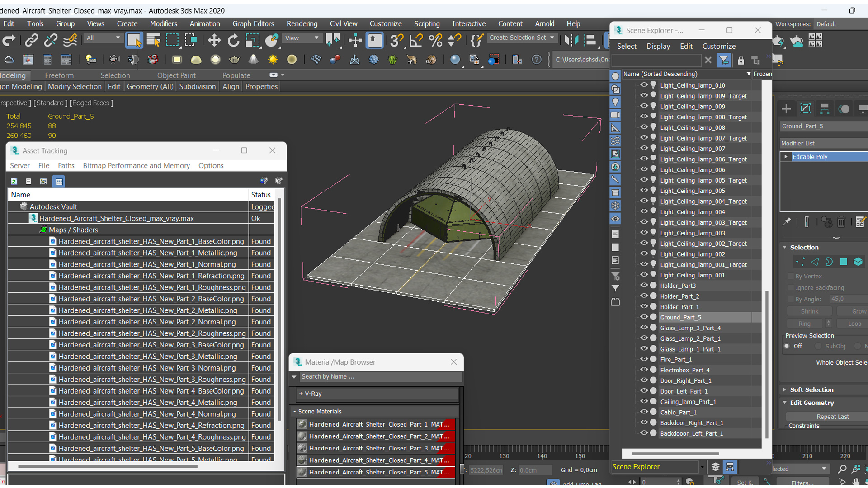This screenshot has height=488, width=868.
Task: Switch Asset Tracking to table view icon
Action: (x=59, y=181)
